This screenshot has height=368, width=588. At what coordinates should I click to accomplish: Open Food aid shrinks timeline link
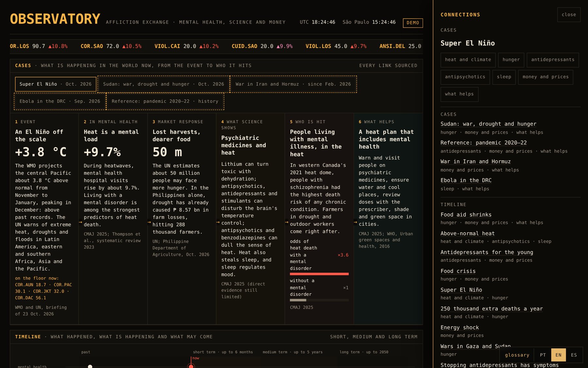pyautogui.click(x=466, y=215)
